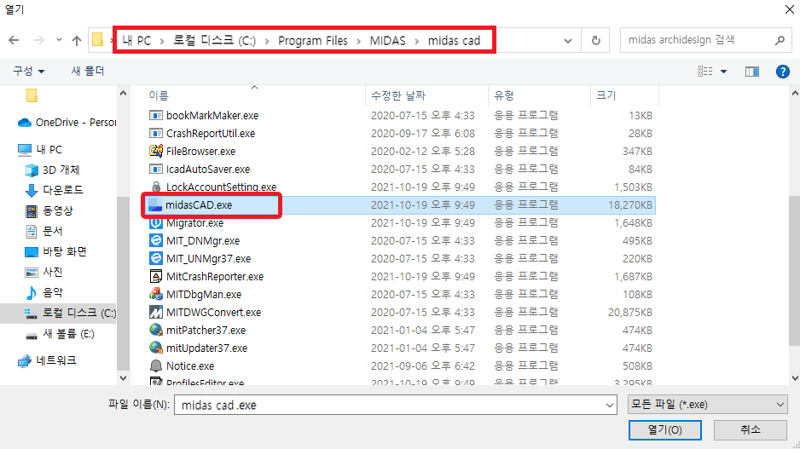
Task: Click file list scrollbar up arrow
Action: pos(794,93)
